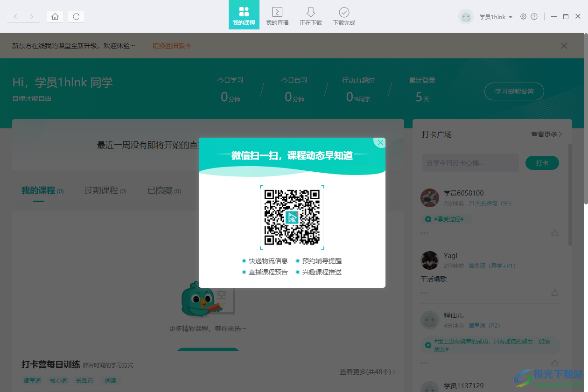Click 简单词（P2） link
The height and width of the screenshot is (392, 588).
(x=484, y=326)
